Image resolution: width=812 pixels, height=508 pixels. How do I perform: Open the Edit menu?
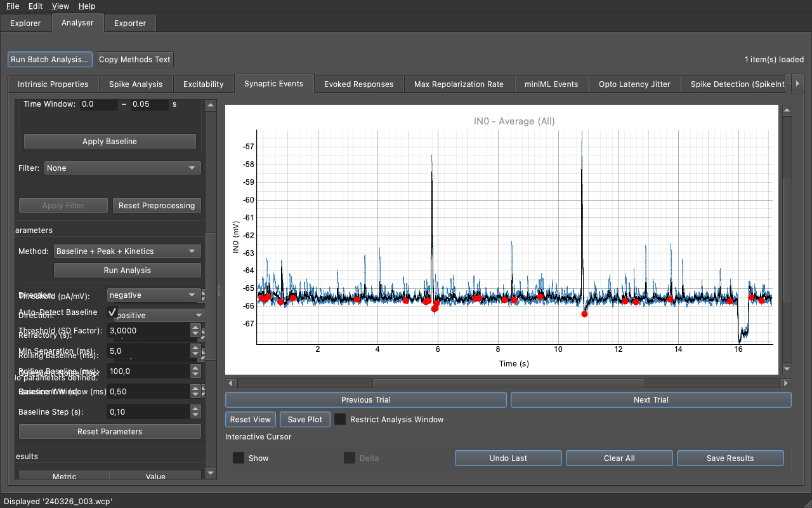tap(36, 6)
